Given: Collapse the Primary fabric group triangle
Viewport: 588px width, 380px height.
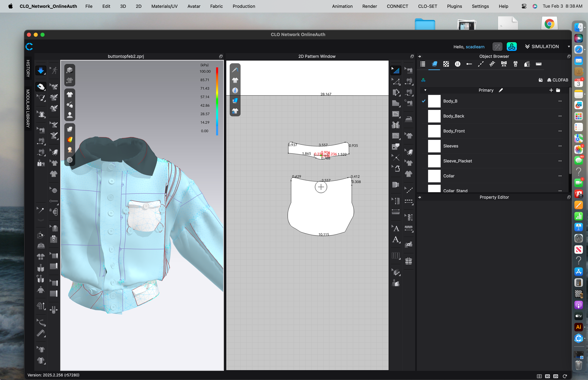Looking at the screenshot, I should click(425, 90).
